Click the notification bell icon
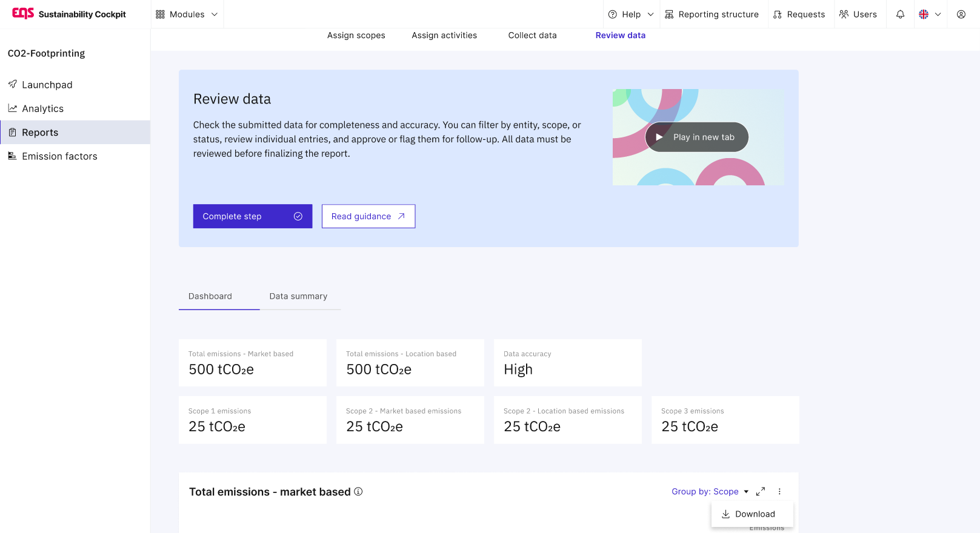980x533 pixels. pos(900,15)
